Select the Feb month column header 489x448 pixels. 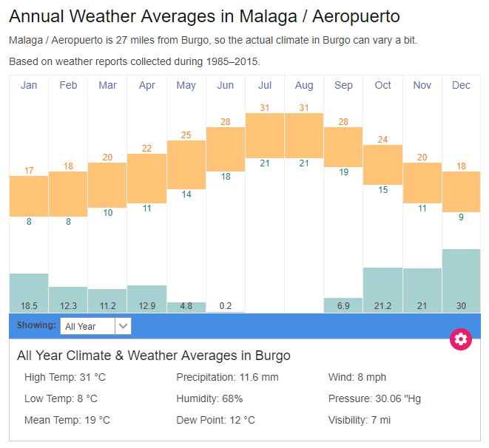point(68,85)
